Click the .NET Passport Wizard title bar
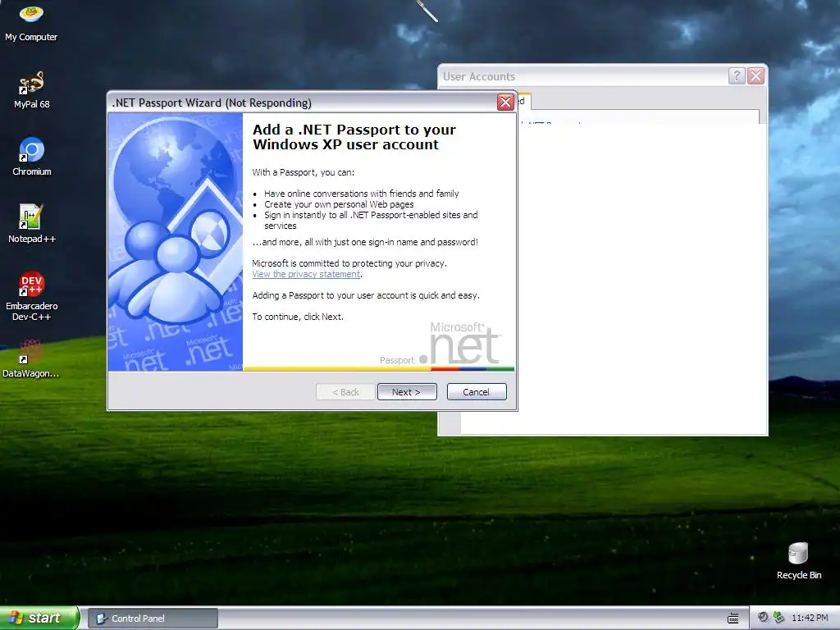Screen dimensions: 840x630 (303, 103)
